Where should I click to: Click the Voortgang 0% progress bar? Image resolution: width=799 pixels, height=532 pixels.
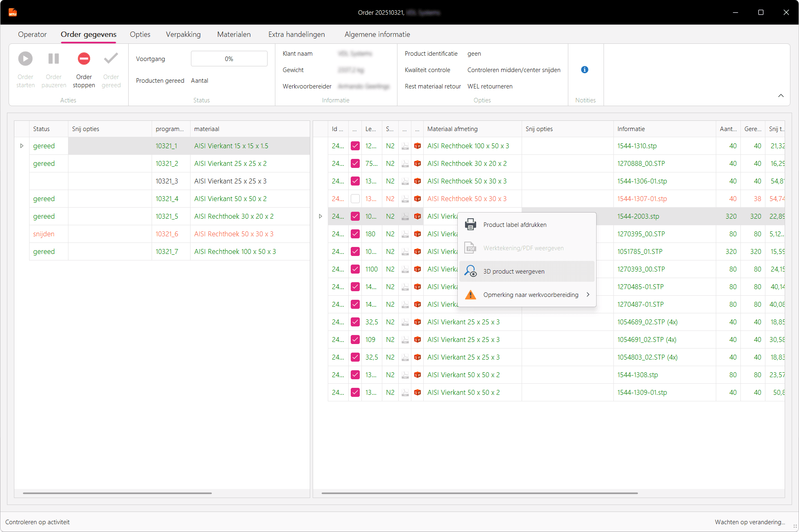point(229,59)
